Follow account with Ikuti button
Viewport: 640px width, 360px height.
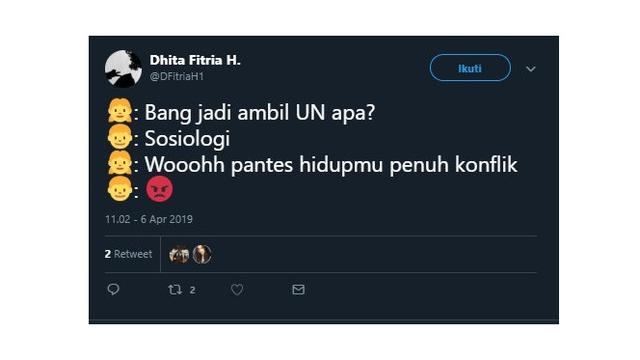[470, 68]
